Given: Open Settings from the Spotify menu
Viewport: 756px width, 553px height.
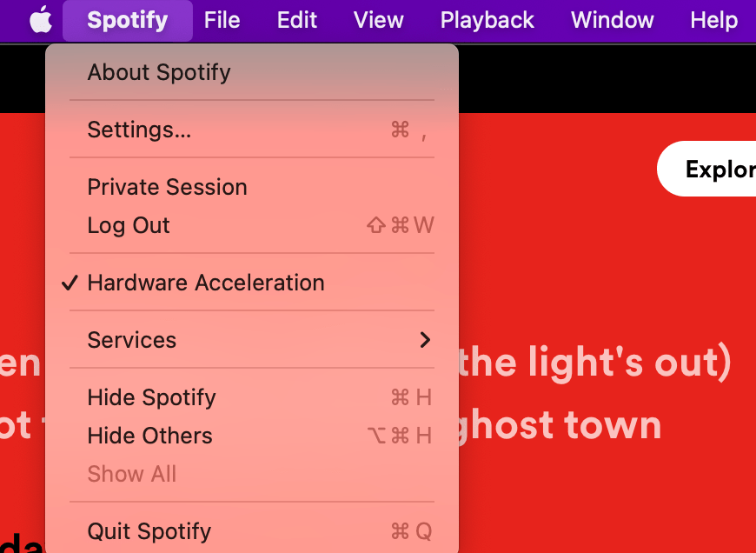Looking at the screenshot, I should (139, 130).
